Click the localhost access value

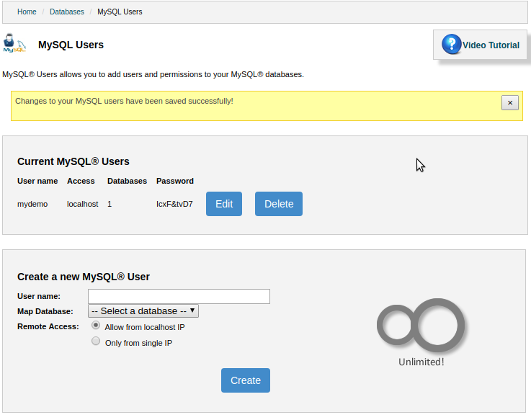(83, 205)
